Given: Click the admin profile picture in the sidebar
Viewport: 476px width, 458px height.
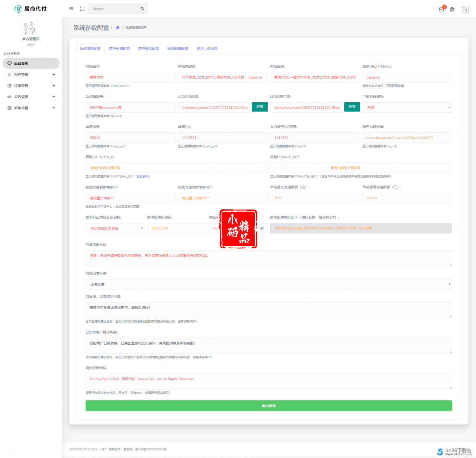Looking at the screenshot, I should click(30, 28).
